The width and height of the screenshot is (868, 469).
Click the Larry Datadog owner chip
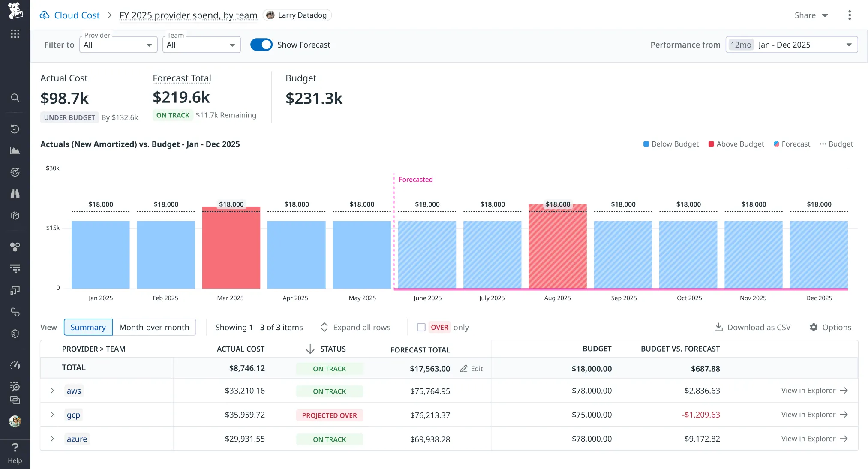point(297,15)
